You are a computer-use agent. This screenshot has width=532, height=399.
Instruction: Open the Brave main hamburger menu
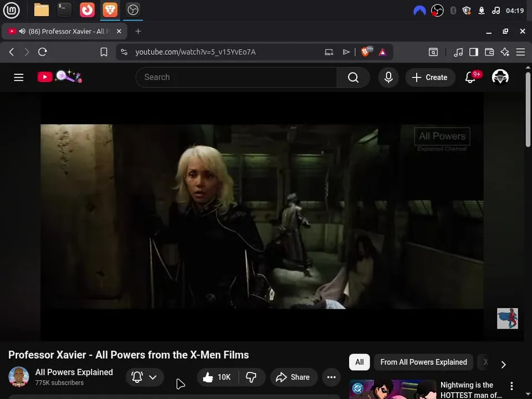tap(520, 52)
